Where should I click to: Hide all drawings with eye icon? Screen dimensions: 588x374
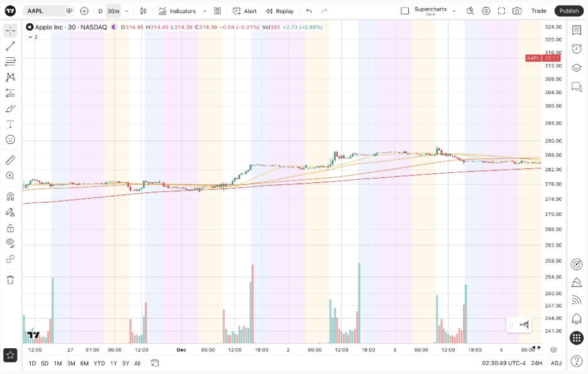click(11, 243)
